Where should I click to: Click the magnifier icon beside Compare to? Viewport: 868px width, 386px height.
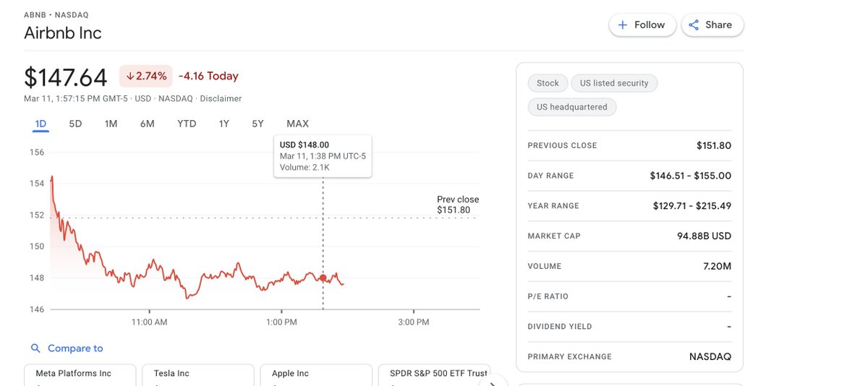click(35, 348)
